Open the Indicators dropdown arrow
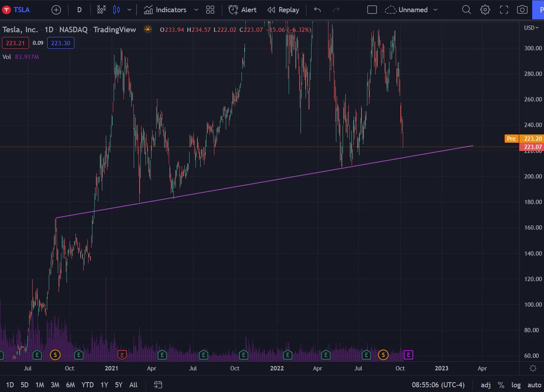 (195, 10)
